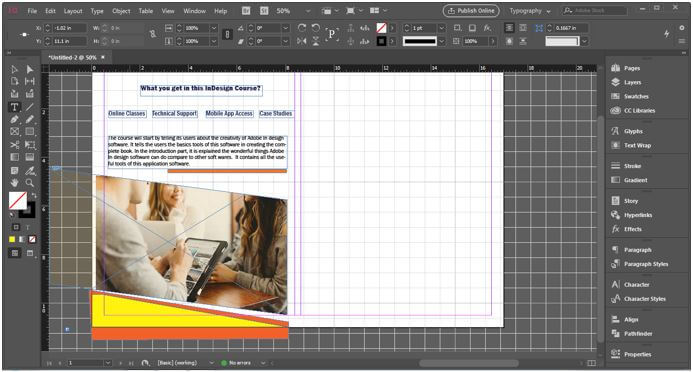Toggle Quick Apply lightning icon
The width and height of the screenshot is (693, 372).
click(x=666, y=34)
